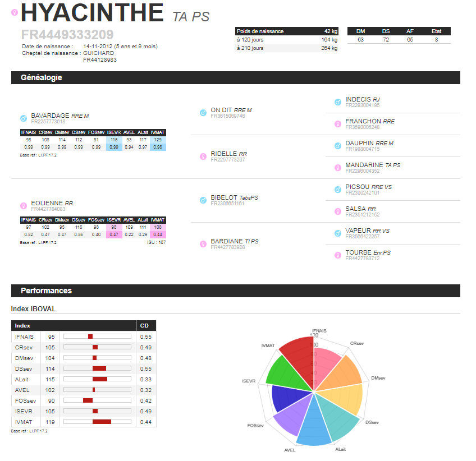Click the IVMAT index bar indicator
Image resolution: width=476 pixels, height=461 pixels.
tap(102, 422)
